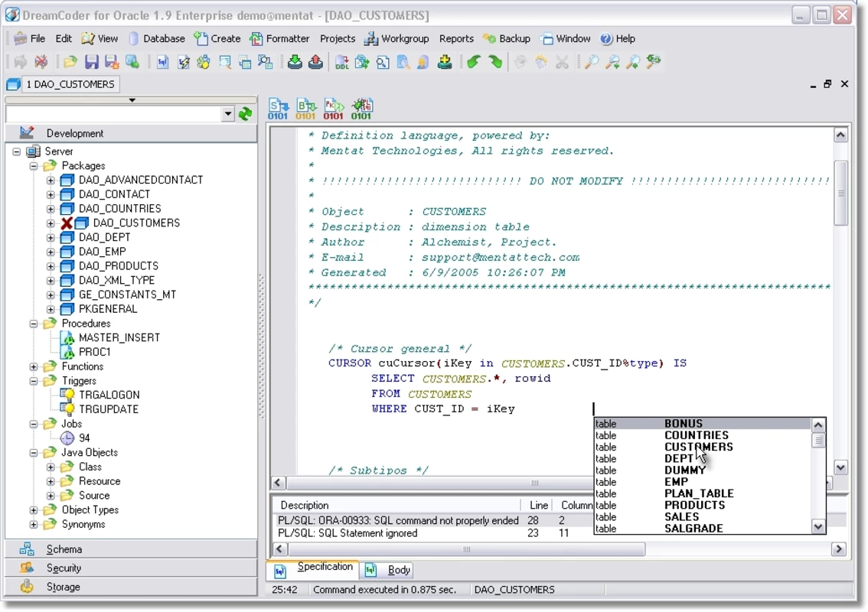Choose CUSTOMERS in the autocomplete list
This screenshot has height=612, width=868.
(x=703, y=447)
